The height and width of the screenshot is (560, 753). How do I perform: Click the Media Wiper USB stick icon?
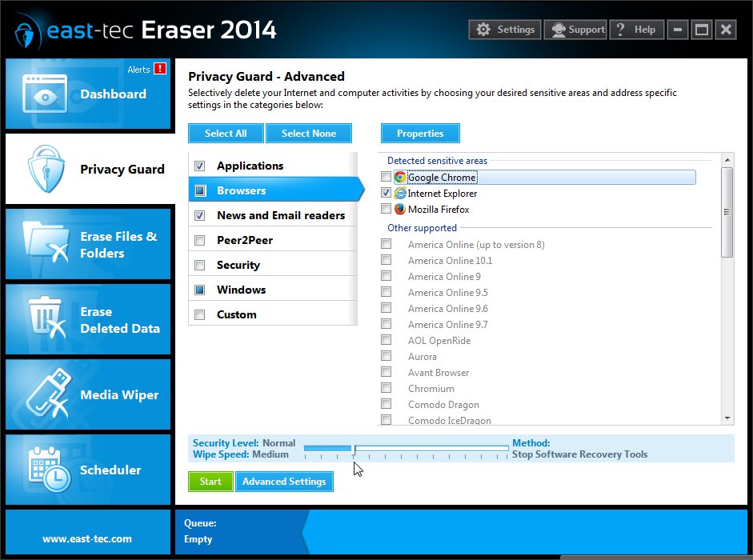click(48, 394)
